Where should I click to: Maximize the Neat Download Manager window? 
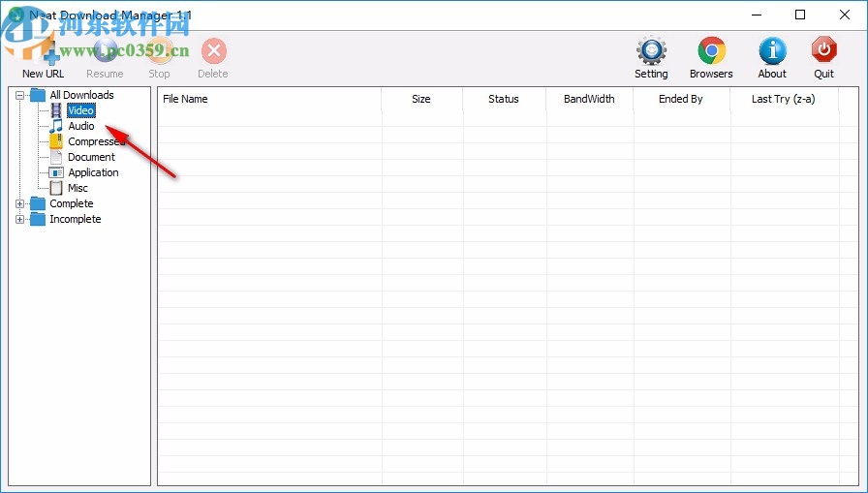pos(800,15)
